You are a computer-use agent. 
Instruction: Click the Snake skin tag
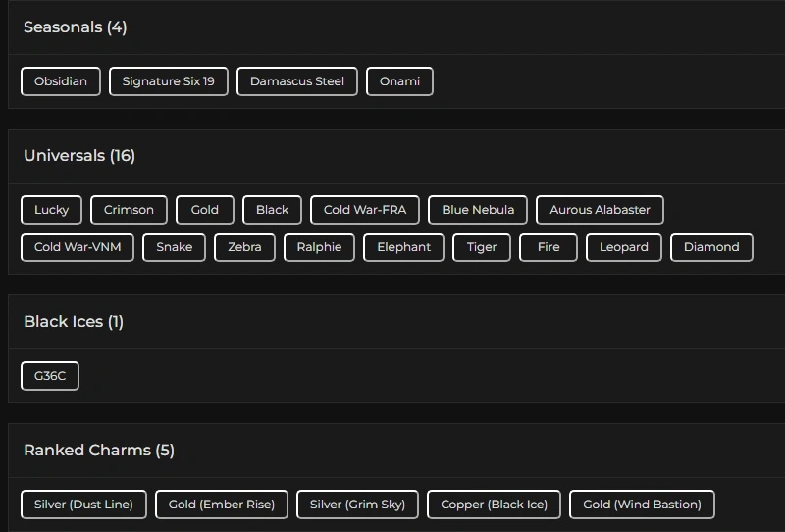point(175,247)
